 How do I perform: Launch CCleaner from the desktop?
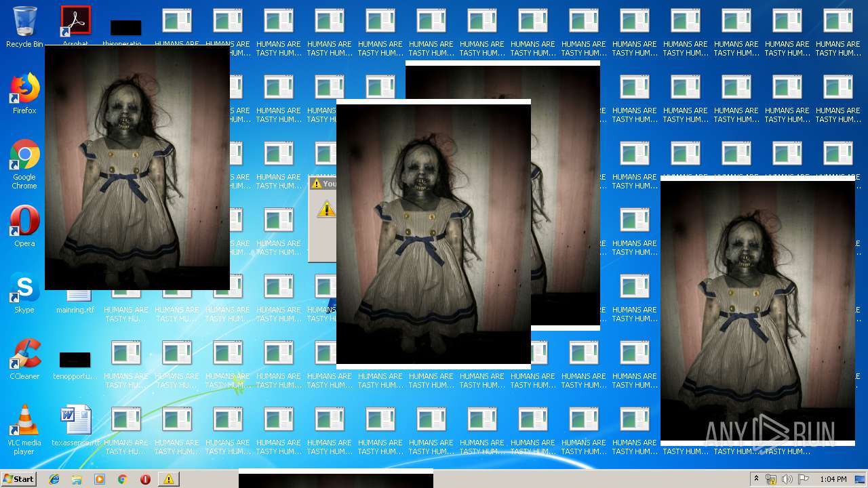(24, 360)
